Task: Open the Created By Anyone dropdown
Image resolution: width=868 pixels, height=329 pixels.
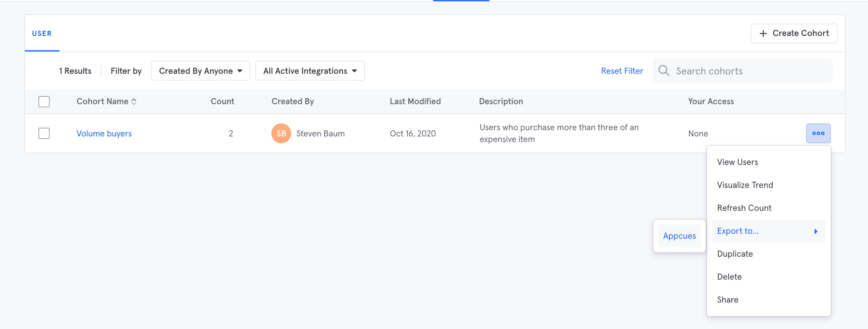Action: click(200, 71)
